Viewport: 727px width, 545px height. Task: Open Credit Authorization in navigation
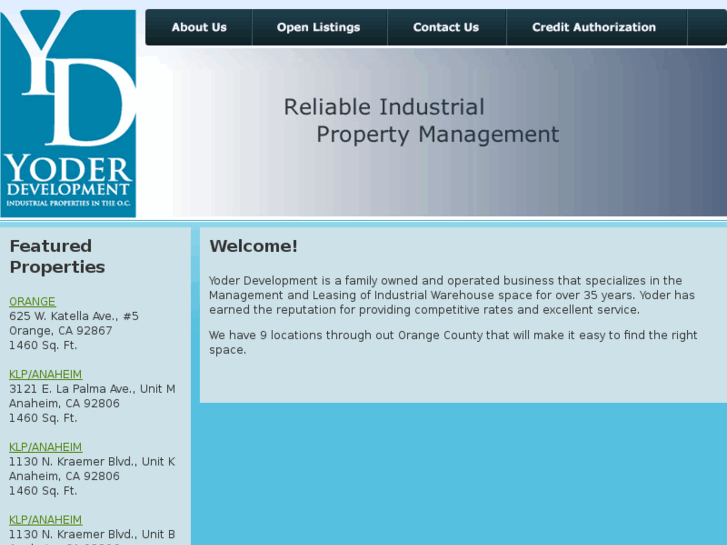point(594,27)
